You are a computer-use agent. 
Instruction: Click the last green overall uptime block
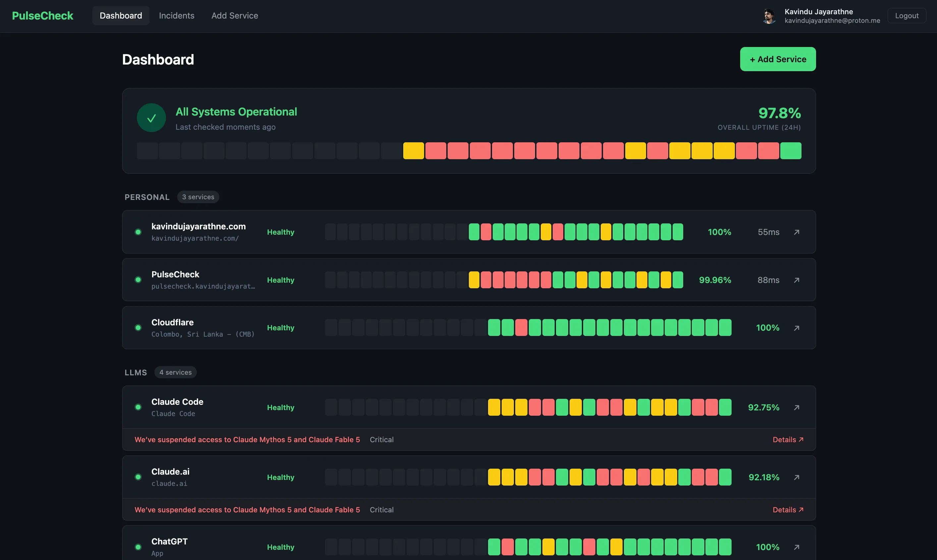click(x=791, y=151)
